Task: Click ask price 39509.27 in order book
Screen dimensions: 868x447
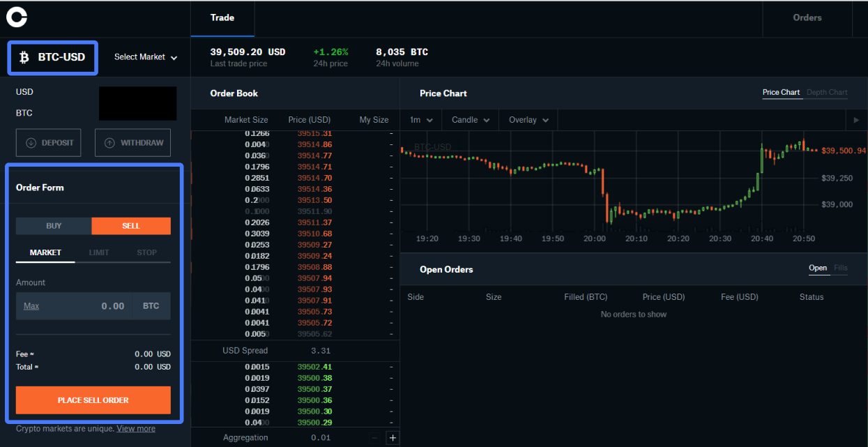Action: 314,245
